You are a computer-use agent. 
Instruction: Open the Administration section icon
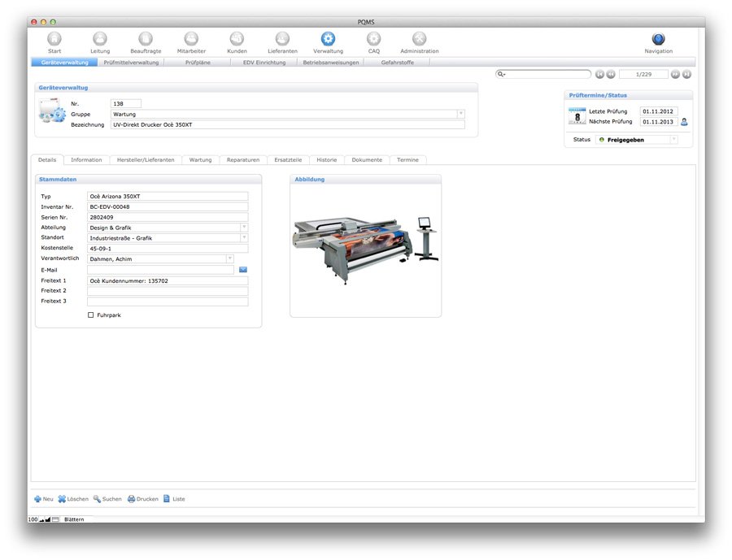click(x=418, y=39)
